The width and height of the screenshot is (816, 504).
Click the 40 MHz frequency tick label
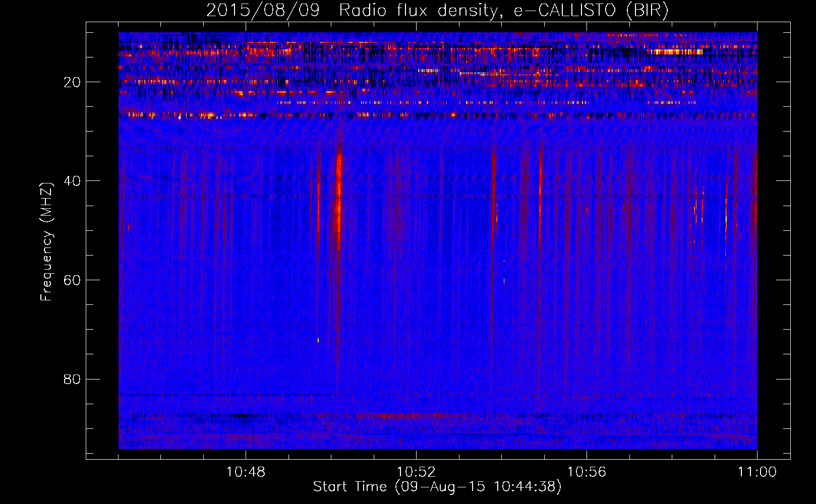pyautogui.click(x=72, y=181)
